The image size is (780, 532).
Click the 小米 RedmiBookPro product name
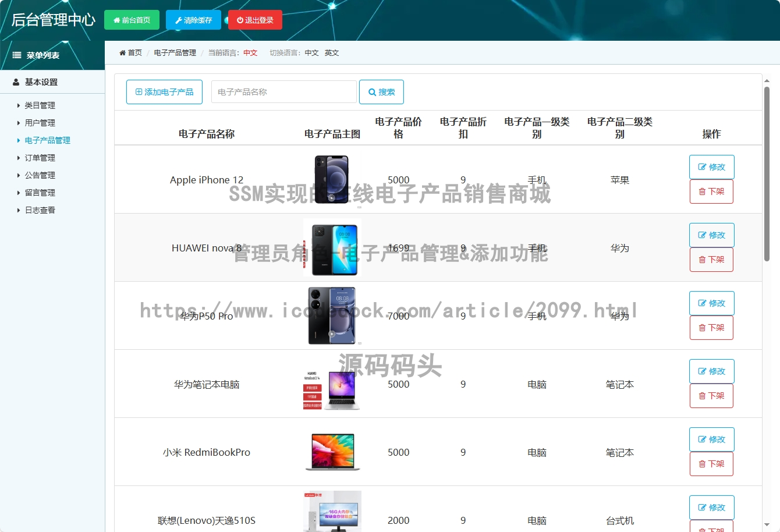coord(207,452)
